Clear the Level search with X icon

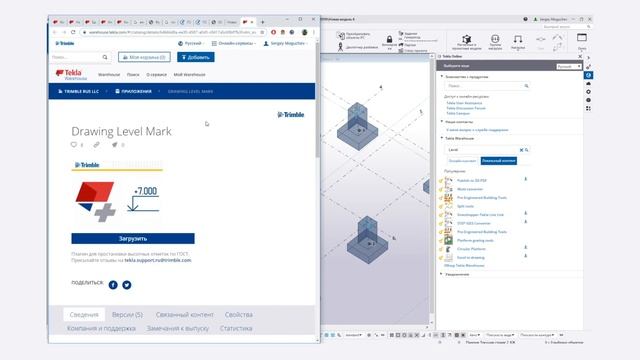tap(521, 150)
